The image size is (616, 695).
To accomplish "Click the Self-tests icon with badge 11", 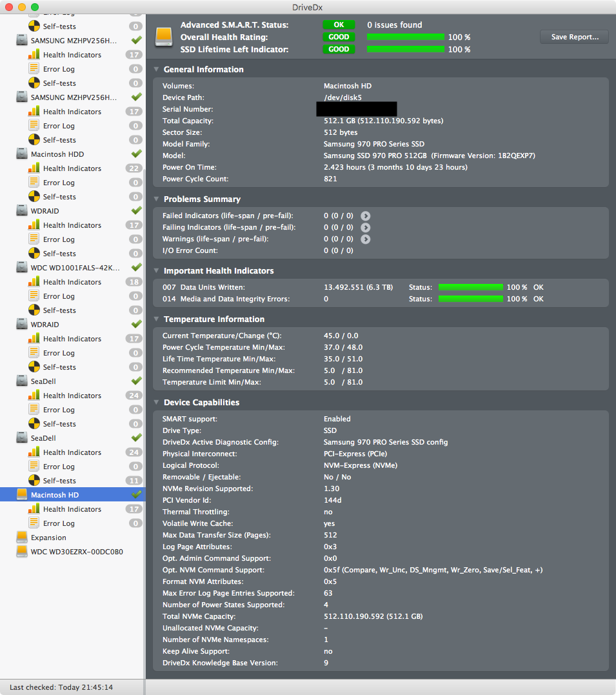I will (x=34, y=481).
